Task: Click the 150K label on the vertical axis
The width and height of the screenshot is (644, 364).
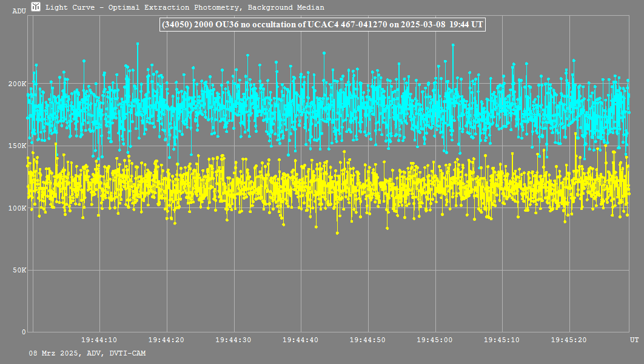Action: pyautogui.click(x=18, y=146)
